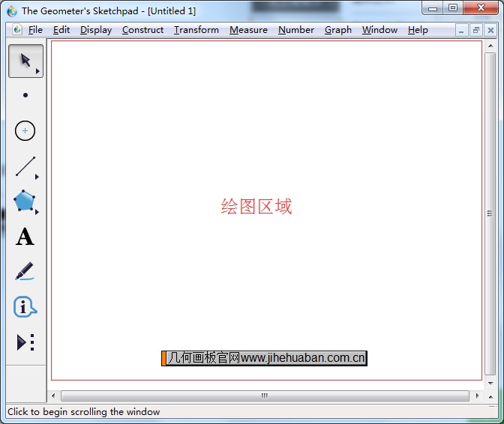The image size is (504, 424).
Task: Select the Polygon tool
Action: (x=25, y=201)
